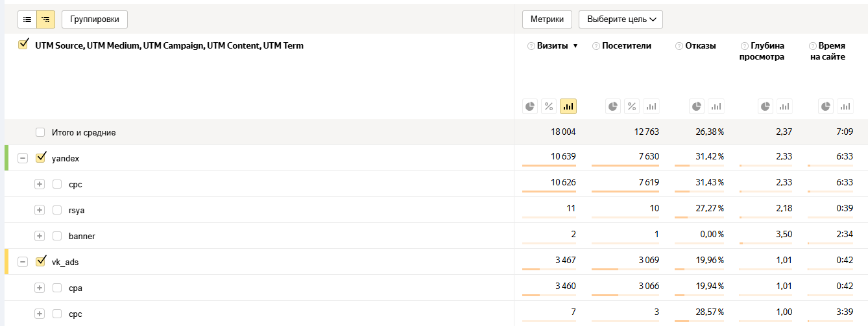
Task: Show pie chart for Визиты column
Action: (x=531, y=106)
